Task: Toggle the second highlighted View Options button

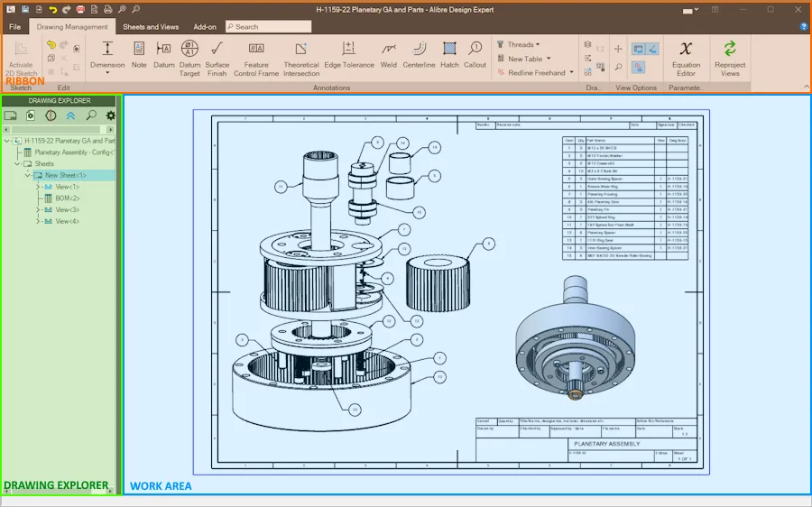Action: [652, 50]
